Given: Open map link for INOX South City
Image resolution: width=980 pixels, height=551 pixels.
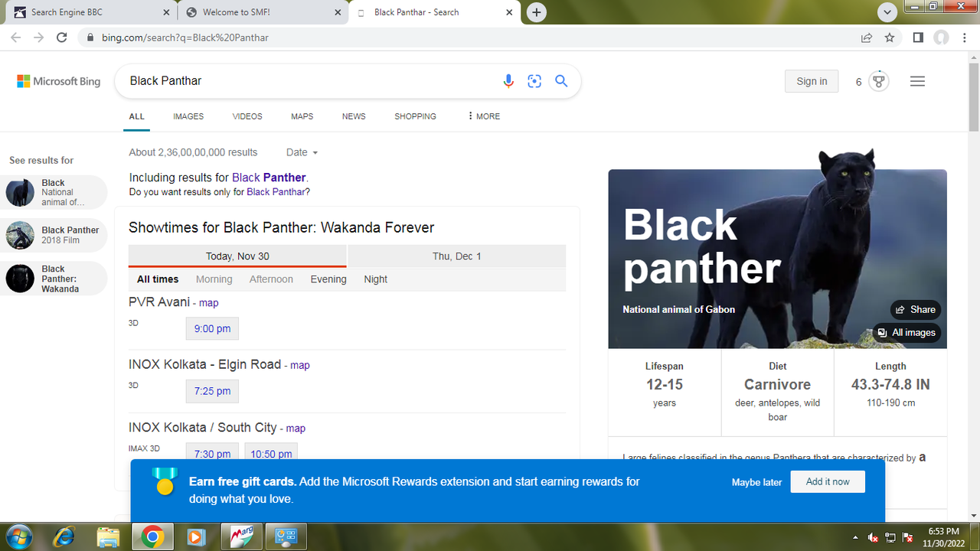Looking at the screenshot, I should 296,429.
